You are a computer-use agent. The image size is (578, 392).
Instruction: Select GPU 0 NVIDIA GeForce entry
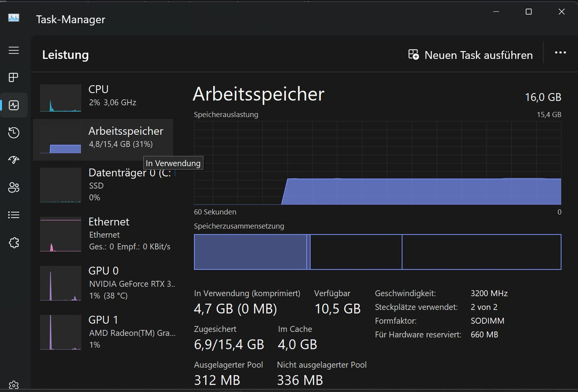[103, 283]
